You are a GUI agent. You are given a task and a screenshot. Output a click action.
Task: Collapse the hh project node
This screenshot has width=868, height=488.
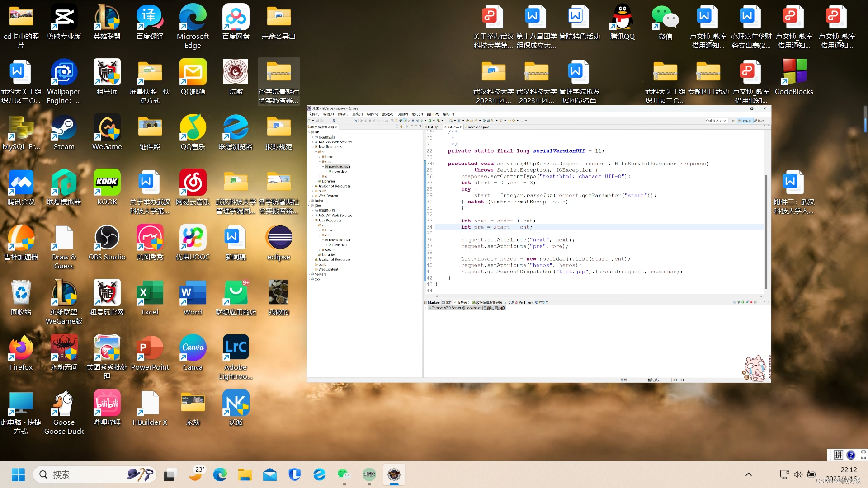click(x=310, y=132)
